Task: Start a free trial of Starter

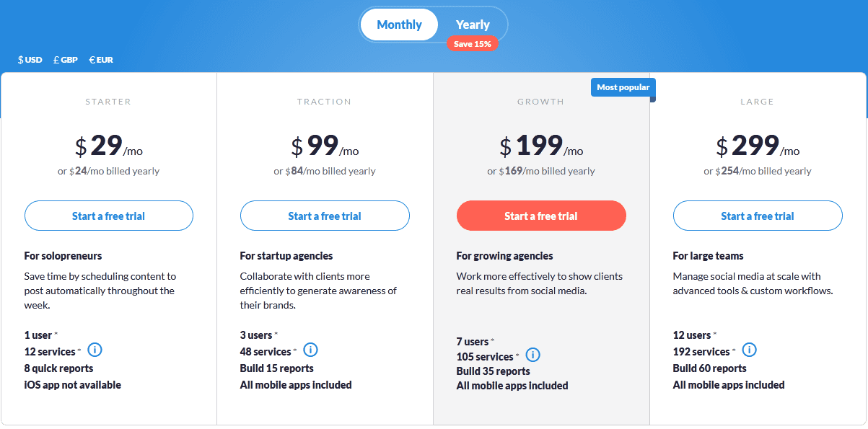Action: 108,215
